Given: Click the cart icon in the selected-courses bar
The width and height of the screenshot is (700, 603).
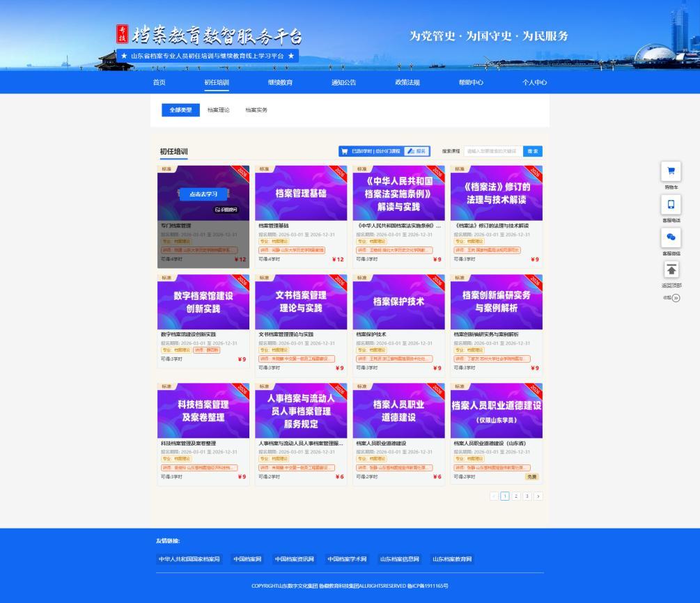Looking at the screenshot, I should [344, 151].
